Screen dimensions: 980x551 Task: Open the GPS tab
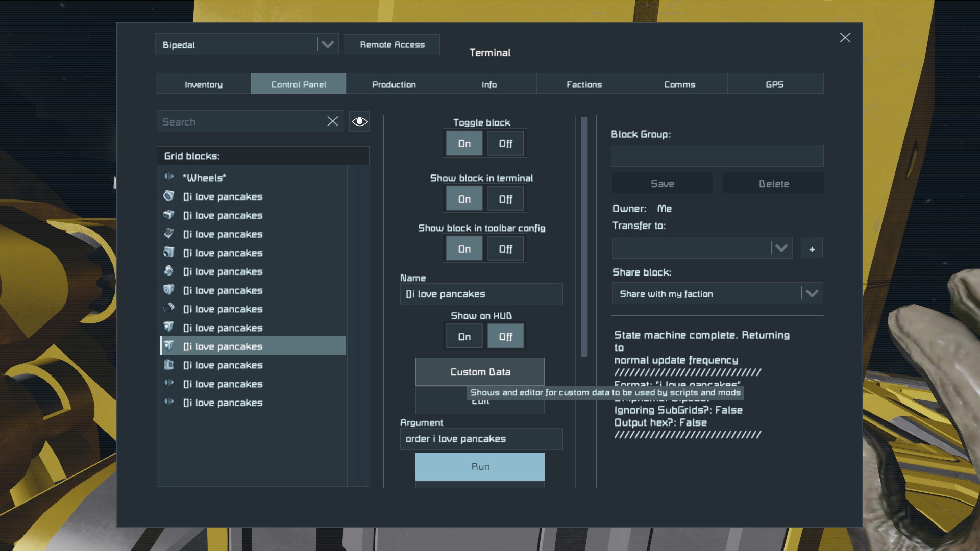pos(774,84)
